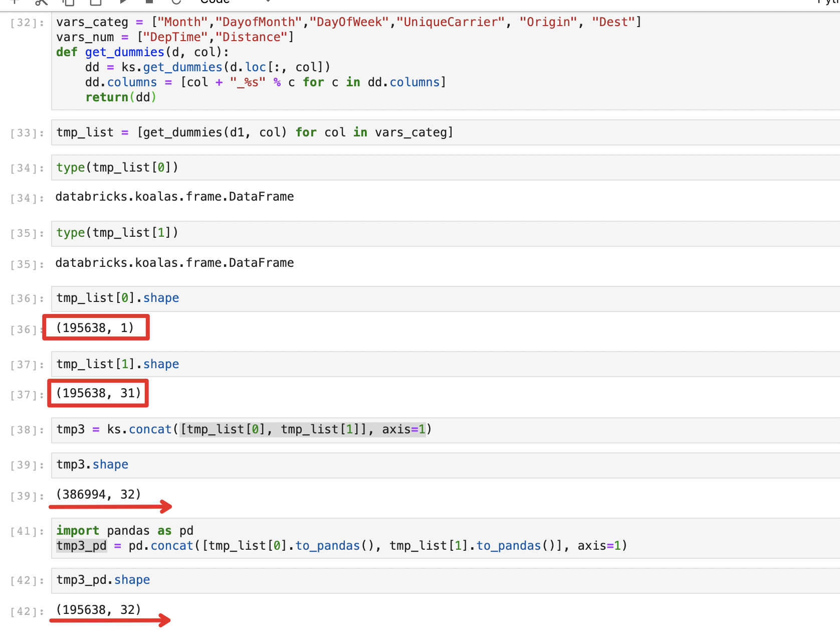
Task: Click the "dd.columns" assignment line in cell 32
Action: pyautogui.click(x=266, y=82)
